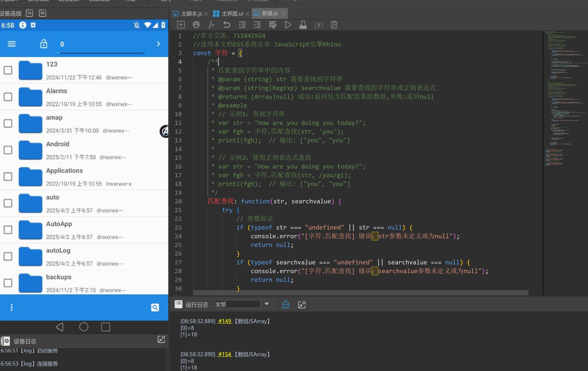
Task: Click the Run script play icon
Action: click(x=288, y=25)
